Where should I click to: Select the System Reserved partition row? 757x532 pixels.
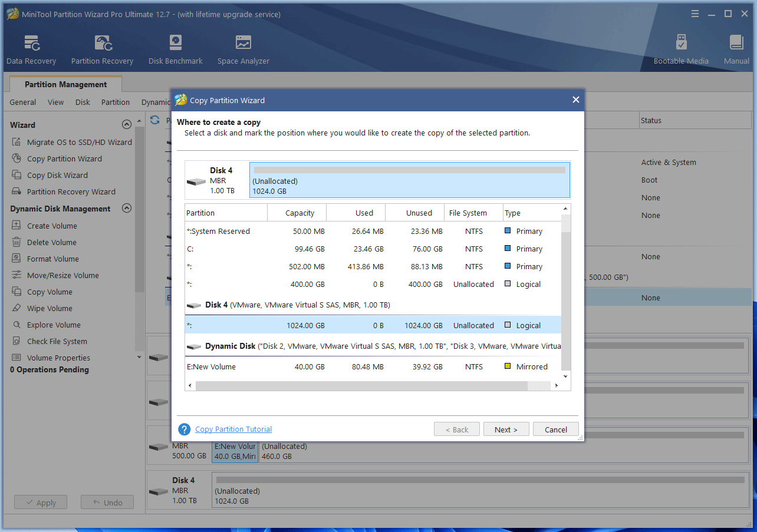coord(373,231)
